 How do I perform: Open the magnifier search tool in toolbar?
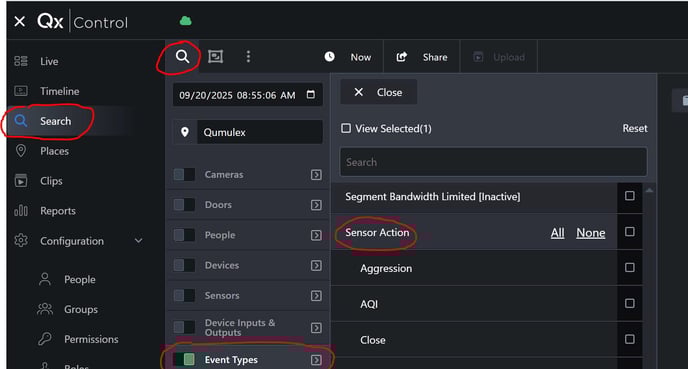[183, 57]
